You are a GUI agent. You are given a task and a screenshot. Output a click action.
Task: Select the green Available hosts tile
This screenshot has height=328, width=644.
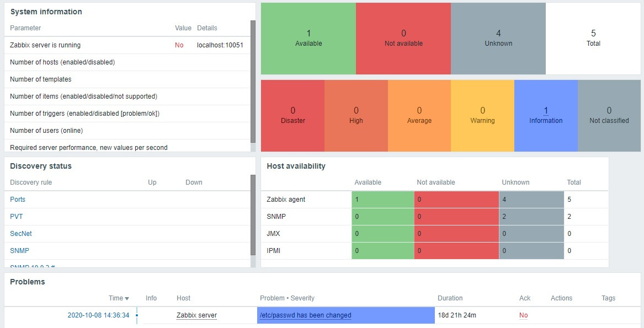(308, 39)
